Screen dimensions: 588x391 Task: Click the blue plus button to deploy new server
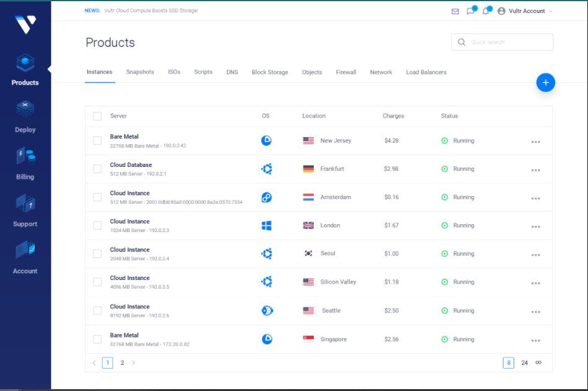545,82
